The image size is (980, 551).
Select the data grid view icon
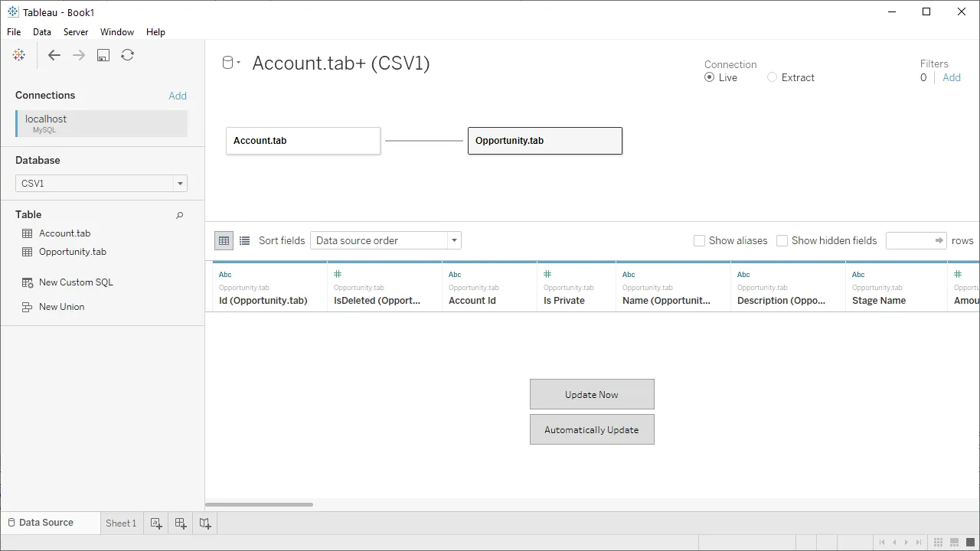[224, 240]
